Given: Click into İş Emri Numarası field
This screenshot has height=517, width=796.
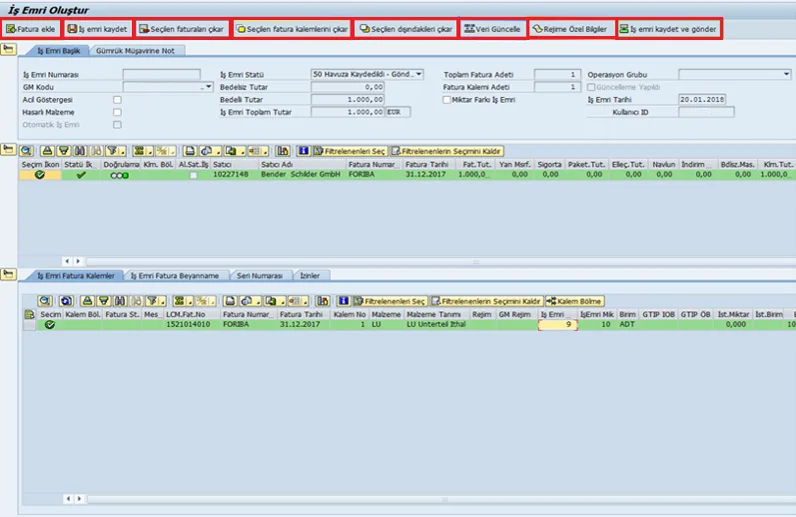Looking at the screenshot, I should coord(161,74).
